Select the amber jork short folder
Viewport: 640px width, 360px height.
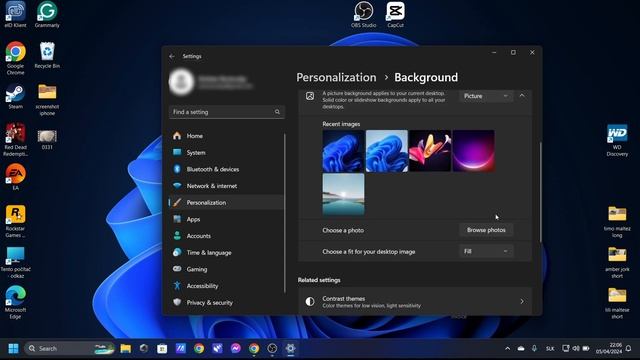point(617,262)
